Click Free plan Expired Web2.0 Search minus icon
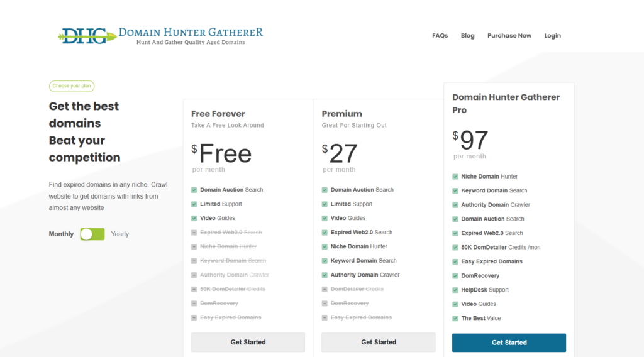 point(194,233)
